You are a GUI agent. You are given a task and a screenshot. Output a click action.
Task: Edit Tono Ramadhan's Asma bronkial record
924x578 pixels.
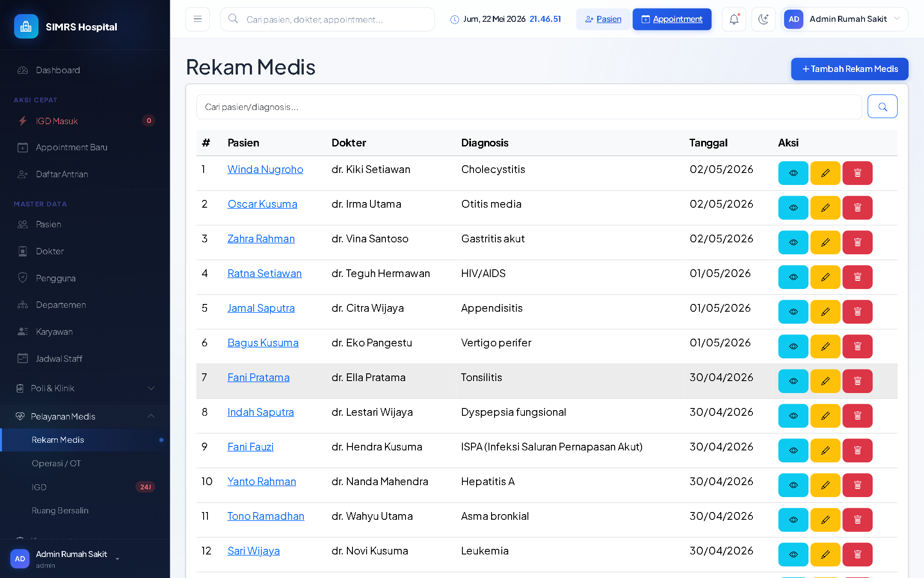[825, 520]
